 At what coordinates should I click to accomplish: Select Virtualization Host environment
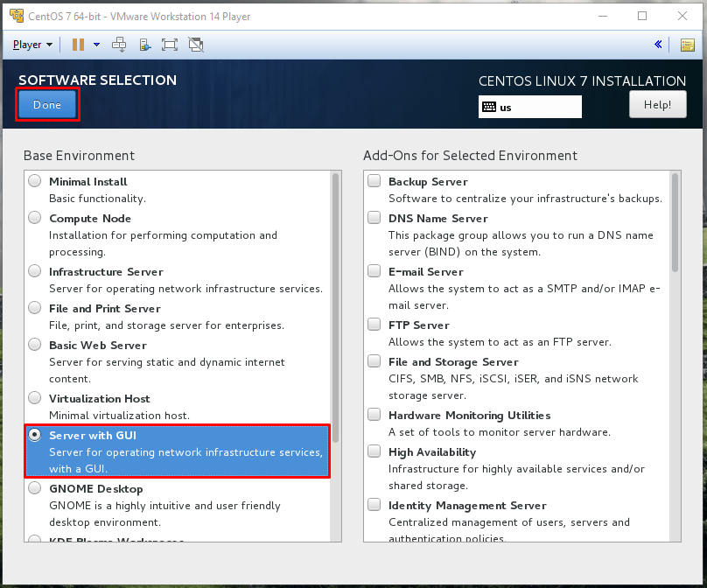point(35,398)
